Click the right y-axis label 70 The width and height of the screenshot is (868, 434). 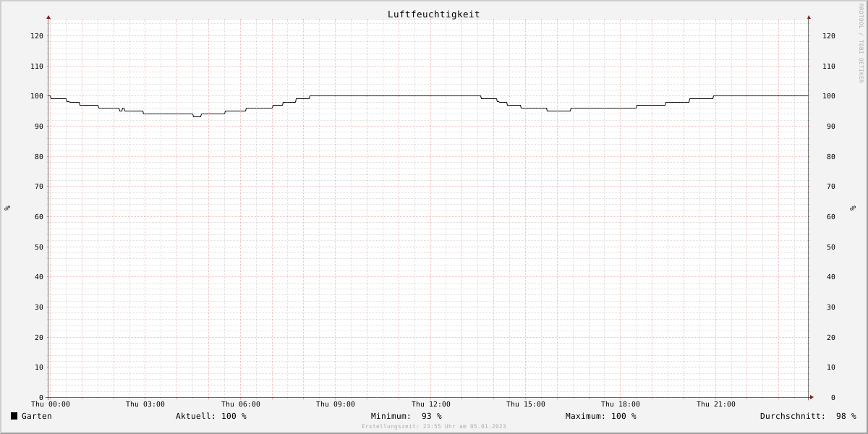click(x=831, y=187)
